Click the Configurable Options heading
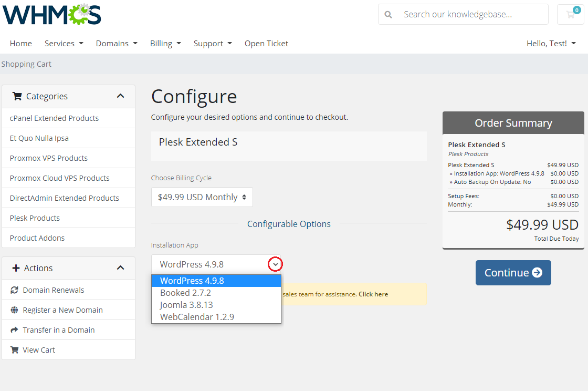The image size is (588, 391). (x=289, y=224)
